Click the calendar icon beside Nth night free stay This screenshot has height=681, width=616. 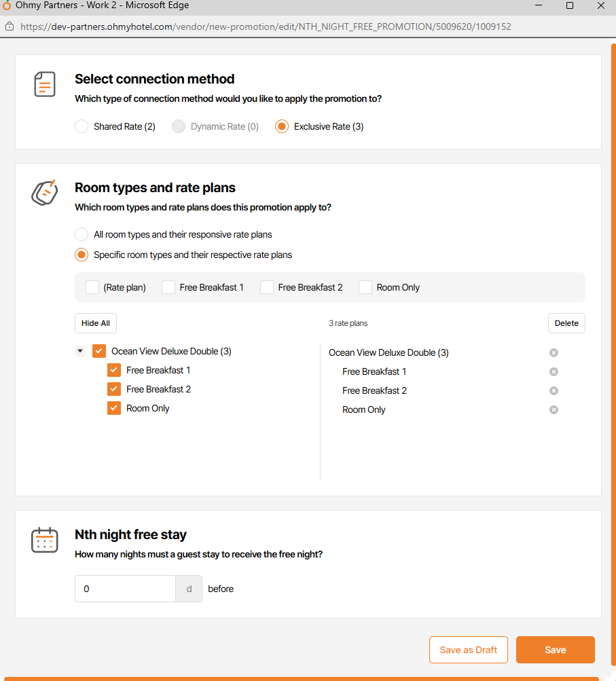[45, 540]
